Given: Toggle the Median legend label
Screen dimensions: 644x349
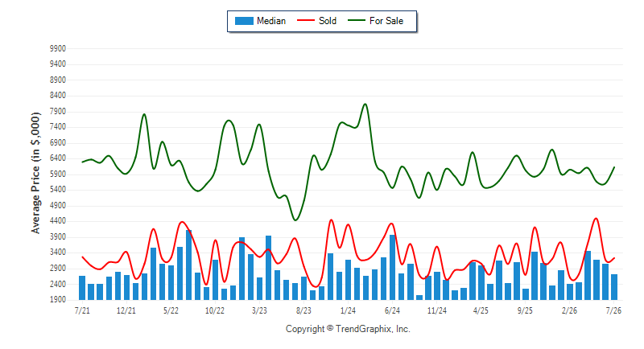Looking at the screenshot, I should click(x=271, y=21).
